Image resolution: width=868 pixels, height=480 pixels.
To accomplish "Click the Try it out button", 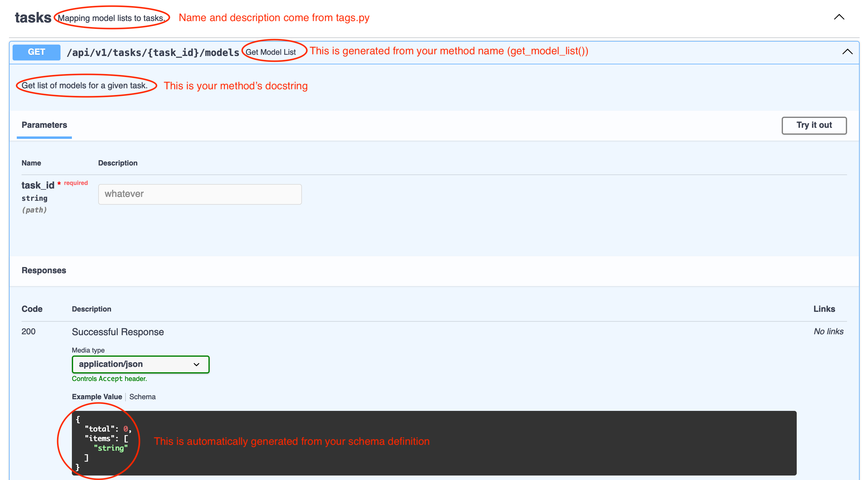I will [815, 125].
